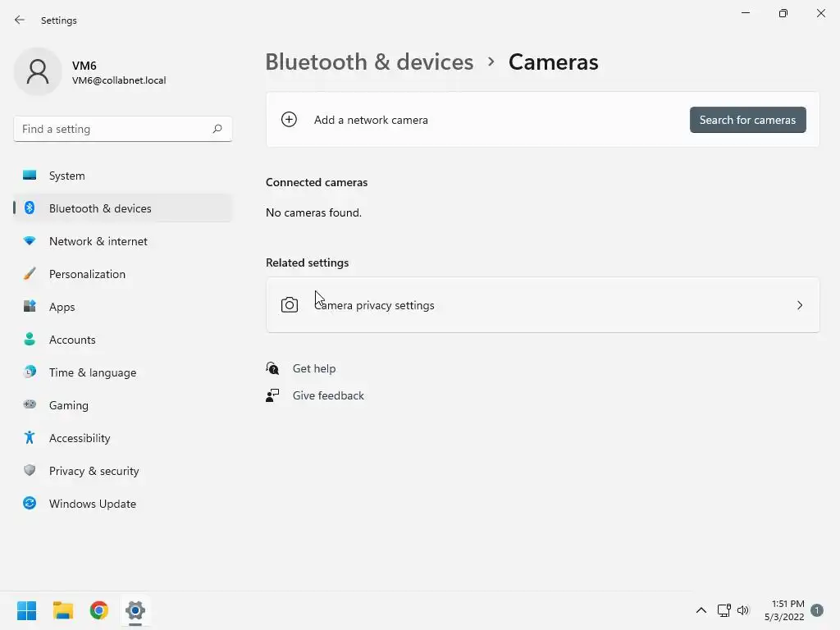The image size is (840, 630).
Task: Expand Camera privacy settings chevron
Action: [800, 305]
